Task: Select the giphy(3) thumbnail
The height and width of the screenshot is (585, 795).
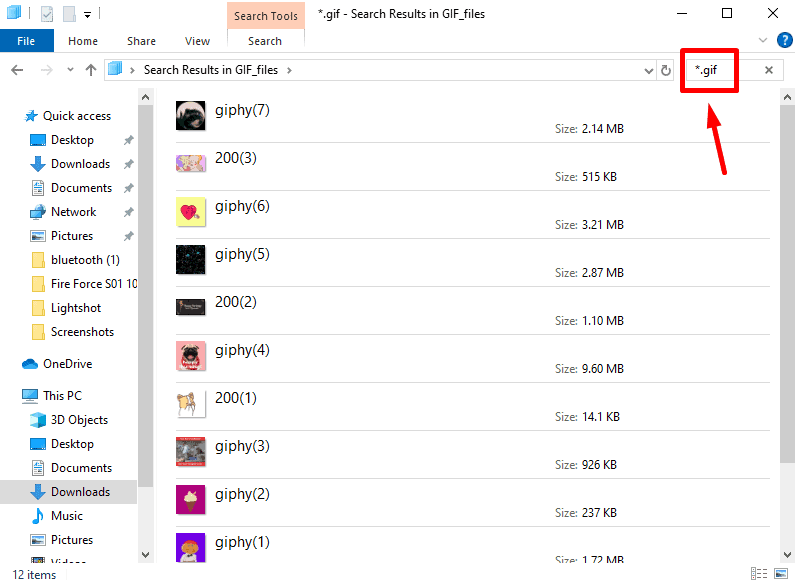Action: pos(191,451)
